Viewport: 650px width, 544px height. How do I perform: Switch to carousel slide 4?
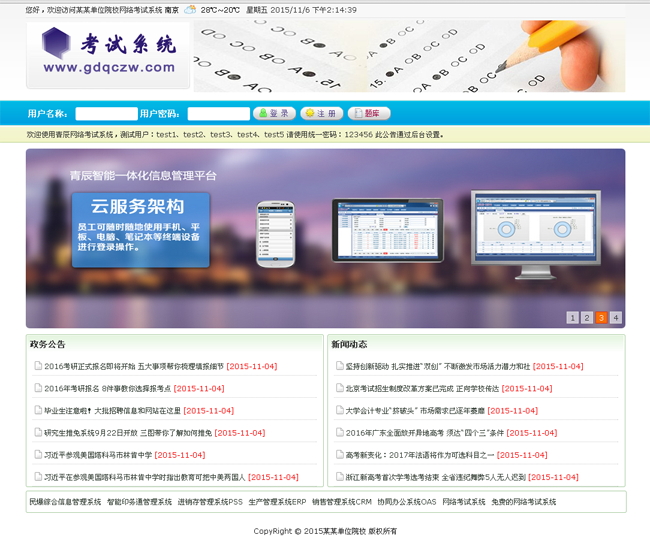[616, 318]
